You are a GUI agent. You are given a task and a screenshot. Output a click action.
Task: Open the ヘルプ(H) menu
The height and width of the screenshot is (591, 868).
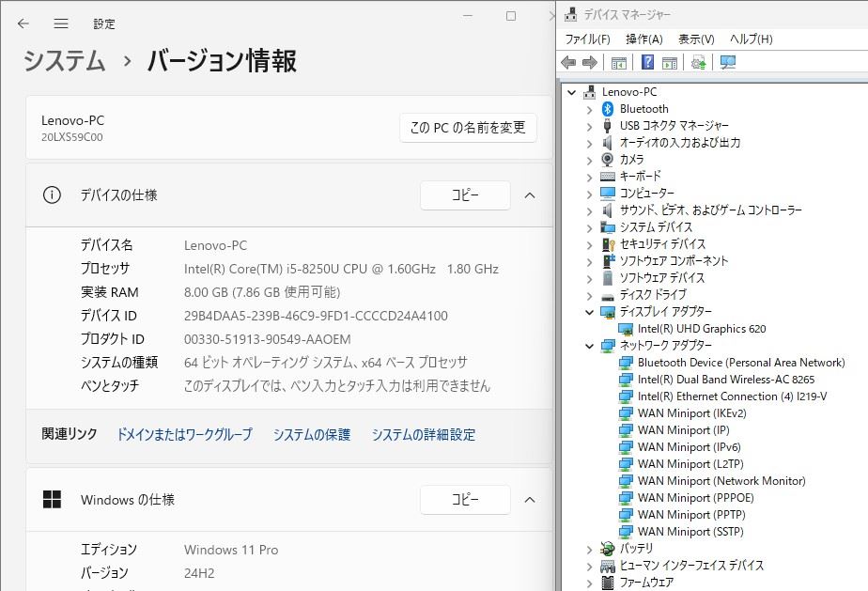pos(751,39)
